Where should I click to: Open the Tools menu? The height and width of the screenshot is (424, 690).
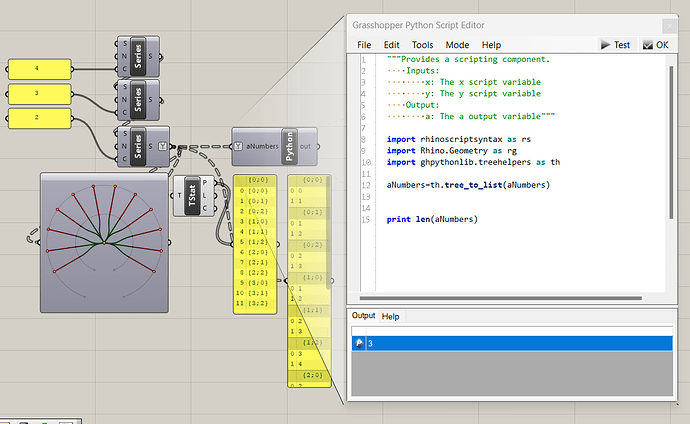(x=422, y=45)
